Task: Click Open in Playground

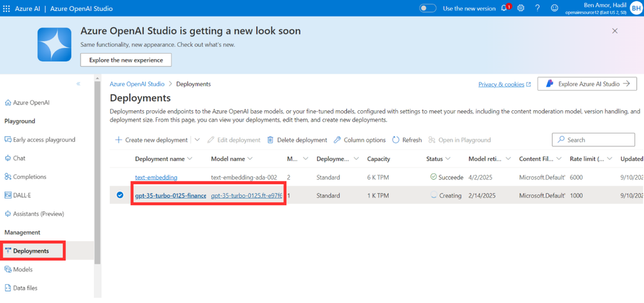Action: (x=460, y=140)
